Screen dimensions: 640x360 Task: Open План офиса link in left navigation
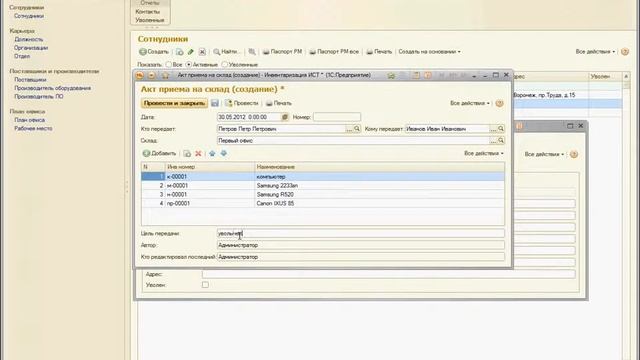tap(29, 120)
